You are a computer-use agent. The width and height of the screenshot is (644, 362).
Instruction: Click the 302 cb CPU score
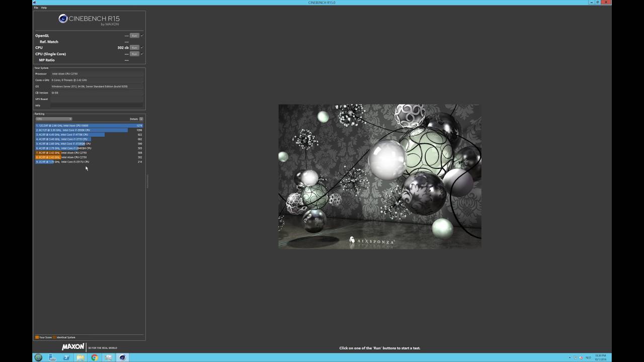123,48
